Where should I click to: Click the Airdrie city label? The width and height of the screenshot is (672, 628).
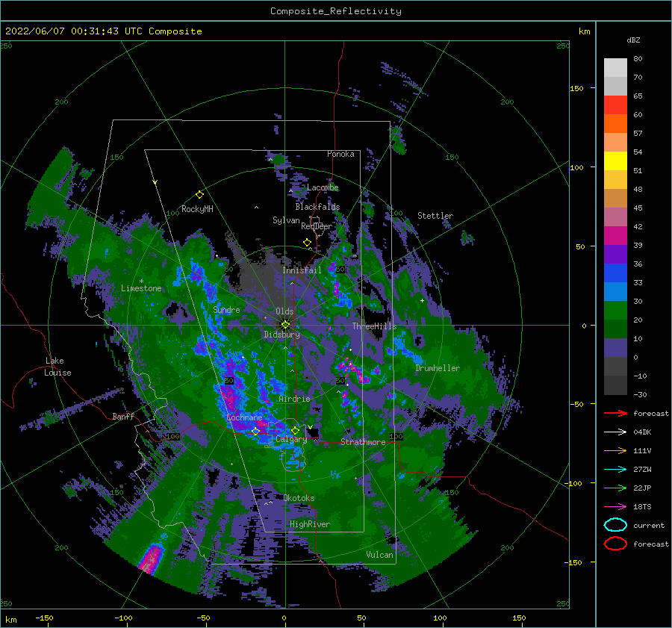tap(294, 399)
